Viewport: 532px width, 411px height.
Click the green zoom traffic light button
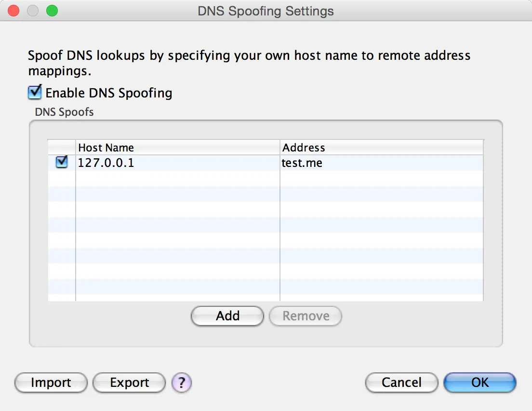coord(51,10)
